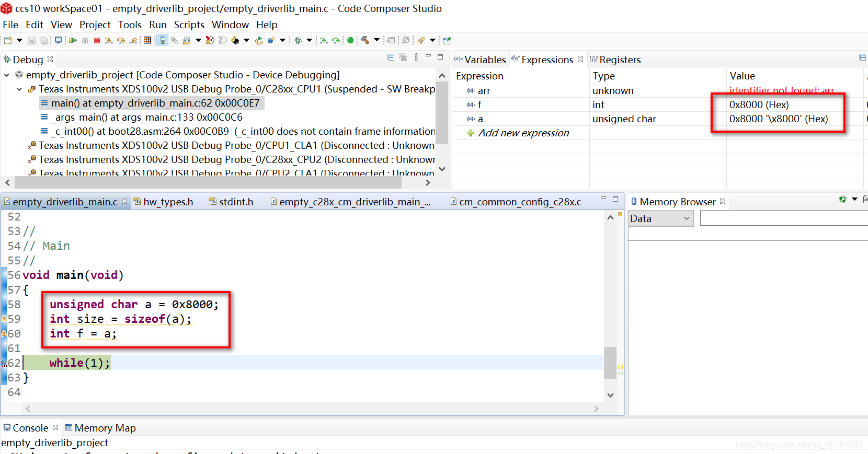Click the magnifier Search toolbar icon

[406, 40]
